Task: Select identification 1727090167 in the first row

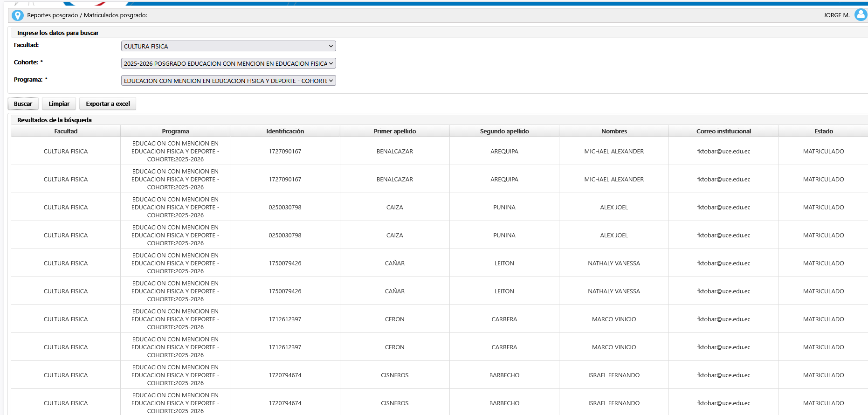Action: point(285,151)
